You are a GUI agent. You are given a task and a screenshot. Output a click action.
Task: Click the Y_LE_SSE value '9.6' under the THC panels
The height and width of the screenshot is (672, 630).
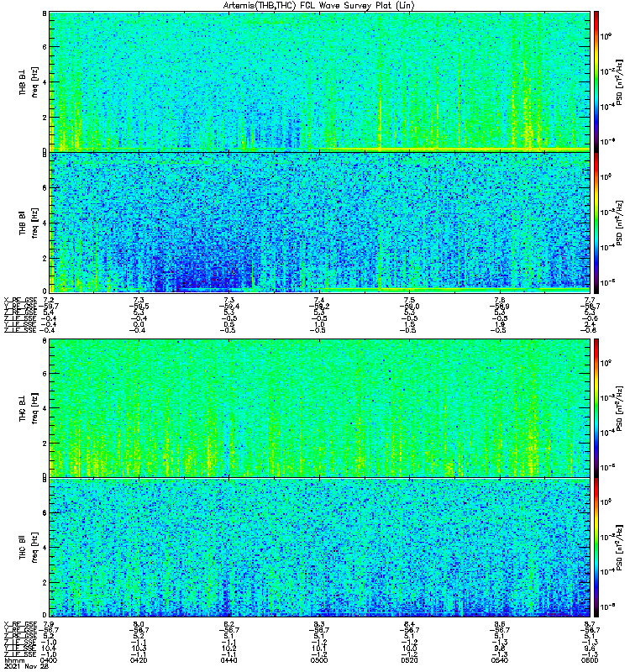(591, 648)
